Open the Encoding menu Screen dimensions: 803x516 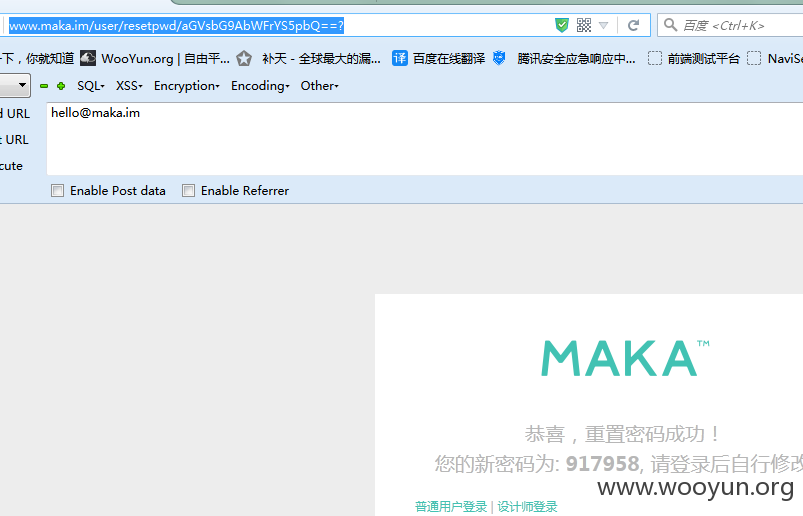(260, 86)
